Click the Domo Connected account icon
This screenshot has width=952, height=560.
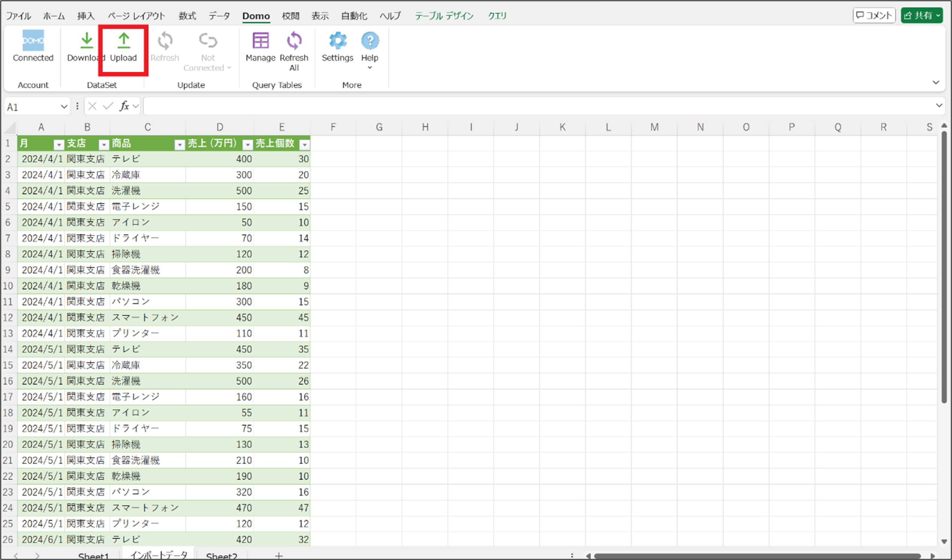click(33, 41)
